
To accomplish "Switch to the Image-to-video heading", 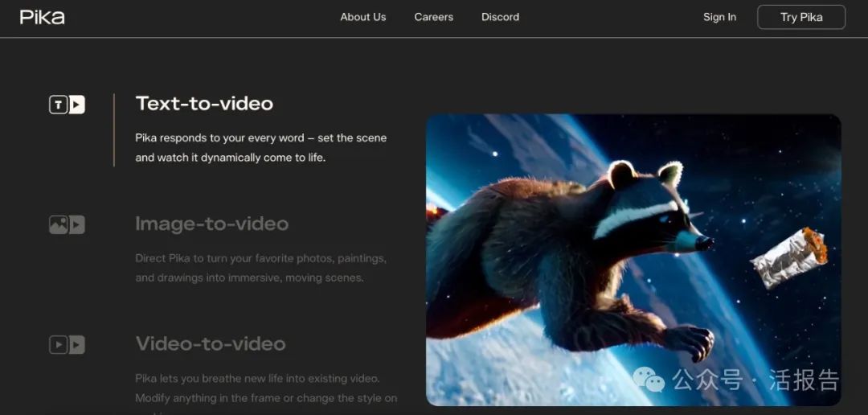I will click(211, 224).
